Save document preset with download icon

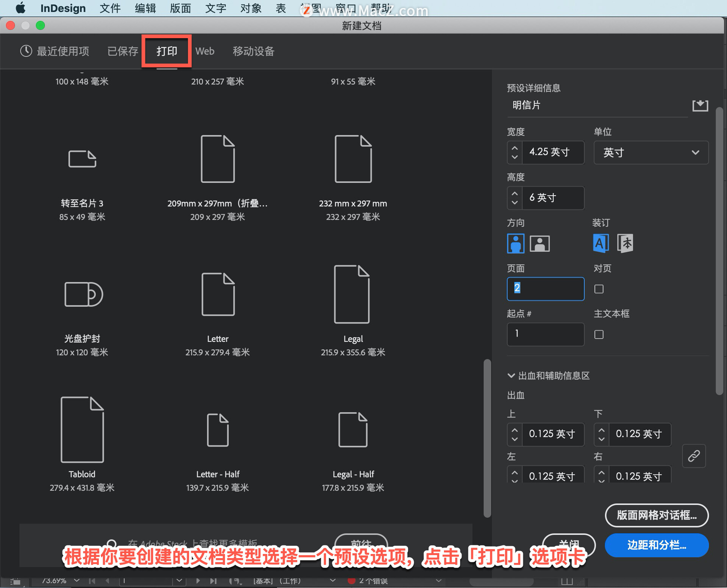click(700, 106)
